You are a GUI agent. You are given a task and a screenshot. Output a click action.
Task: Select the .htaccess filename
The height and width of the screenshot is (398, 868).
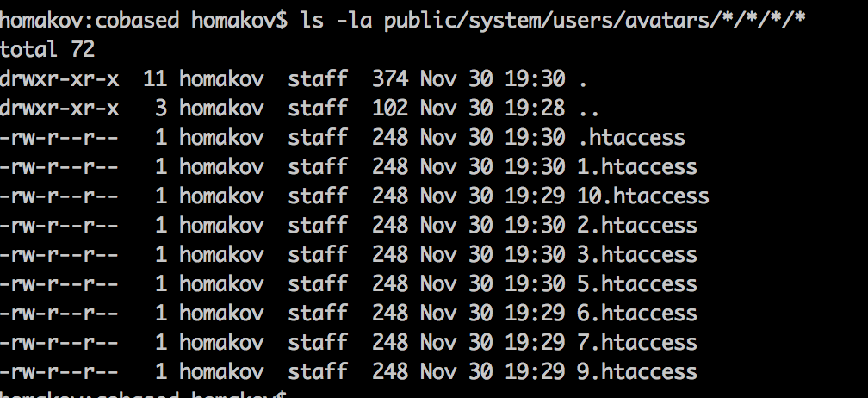(x=631, y=137)
